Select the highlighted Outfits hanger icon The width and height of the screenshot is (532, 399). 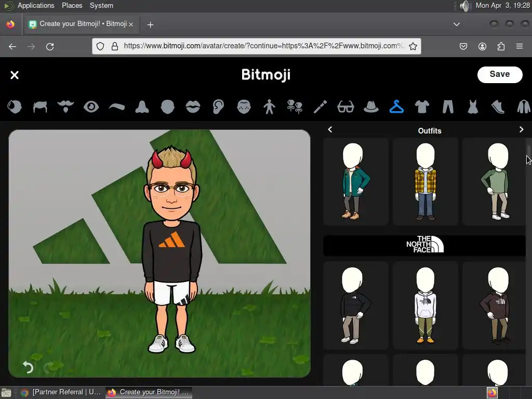[396, 107]
